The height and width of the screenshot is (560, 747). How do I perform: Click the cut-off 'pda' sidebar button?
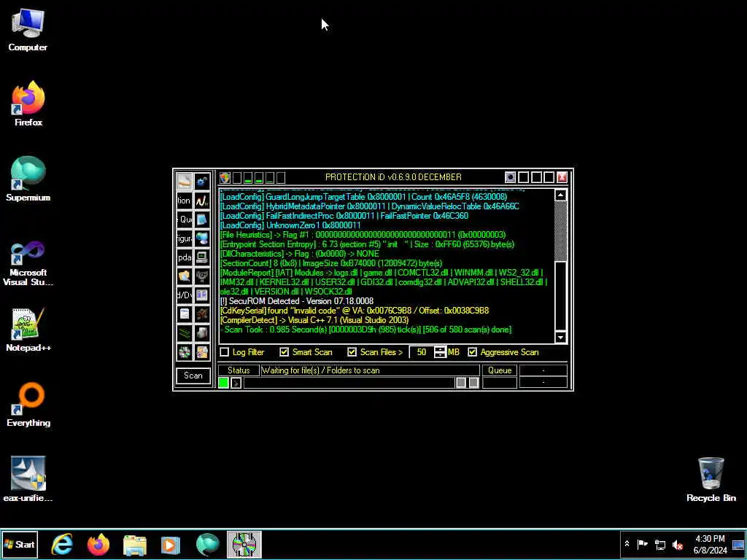[x=185, y=257]
